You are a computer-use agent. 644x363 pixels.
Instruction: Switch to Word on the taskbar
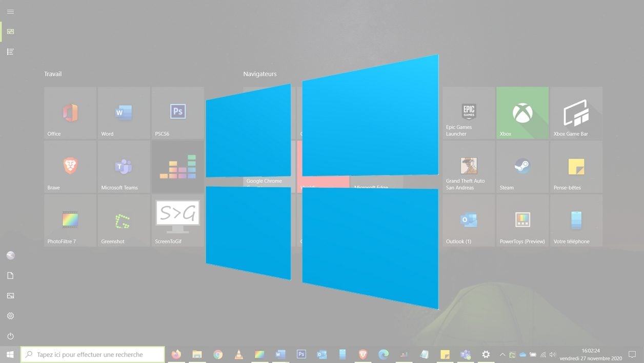coord(280,354)
